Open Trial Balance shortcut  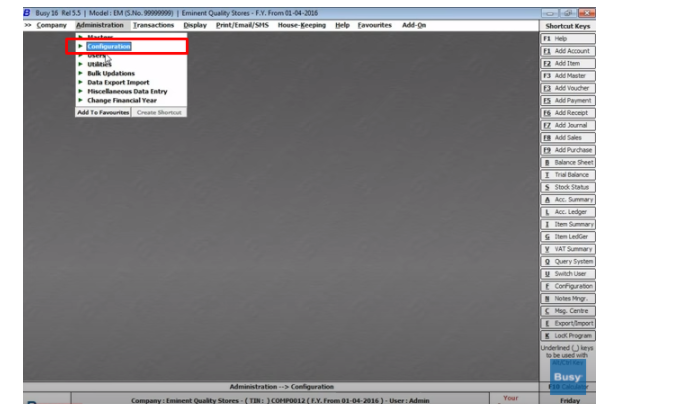click(x=568, y=175)
